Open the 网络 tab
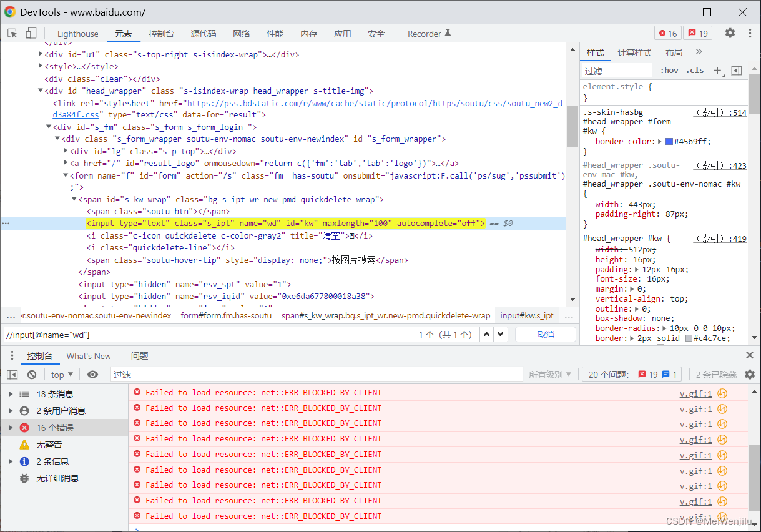 click(x=242, y=34)
